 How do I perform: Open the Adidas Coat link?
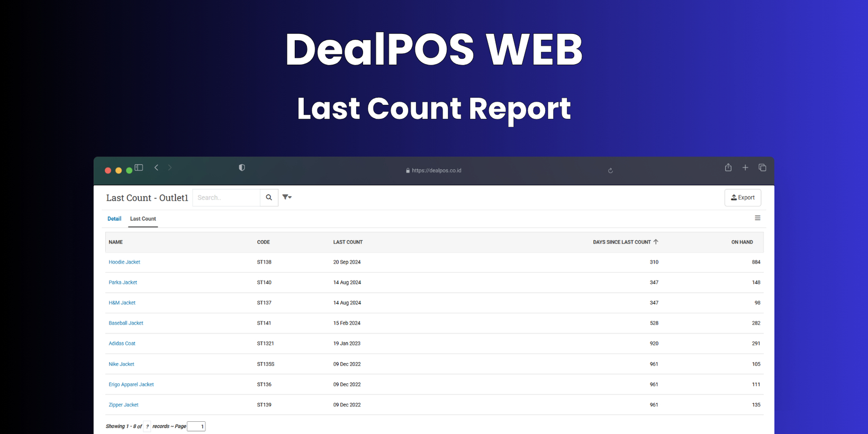(x=122, y=343)
